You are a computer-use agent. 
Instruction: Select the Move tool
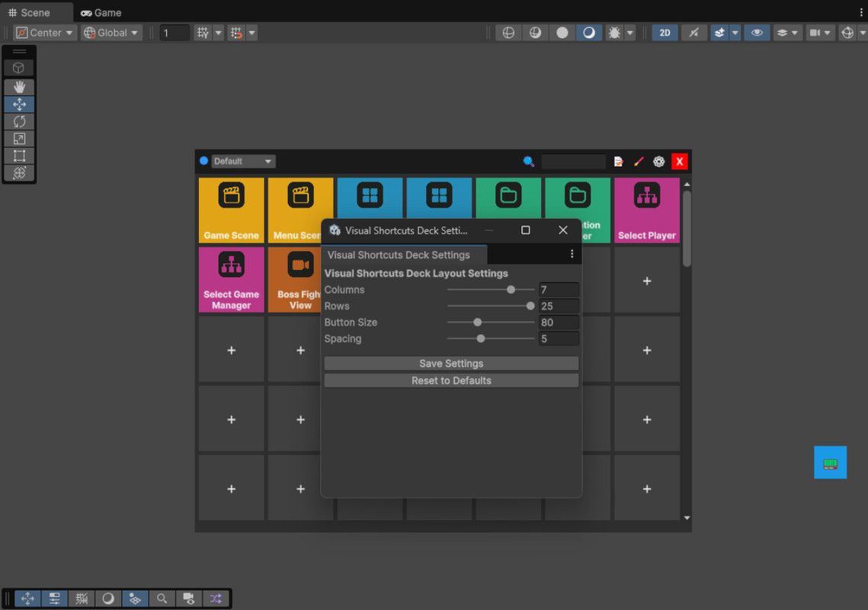coord(19,103)
